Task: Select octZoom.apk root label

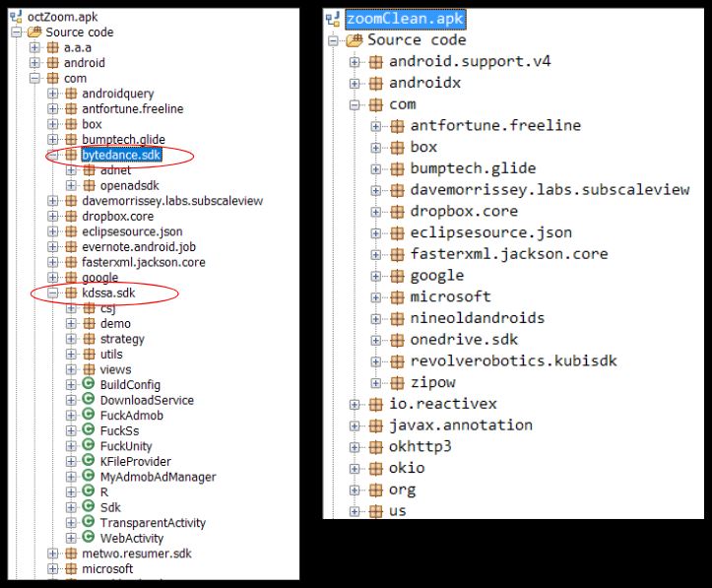Action: coord(63,17)
